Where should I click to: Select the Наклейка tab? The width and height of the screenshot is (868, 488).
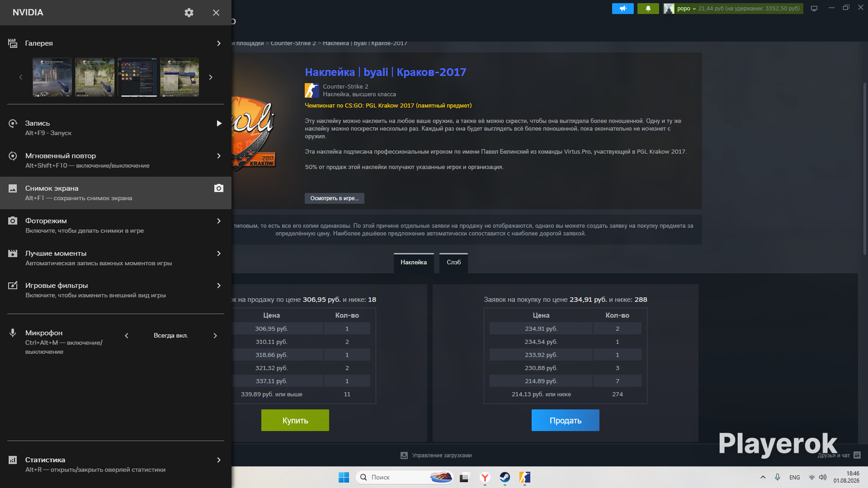click(413, 263)
